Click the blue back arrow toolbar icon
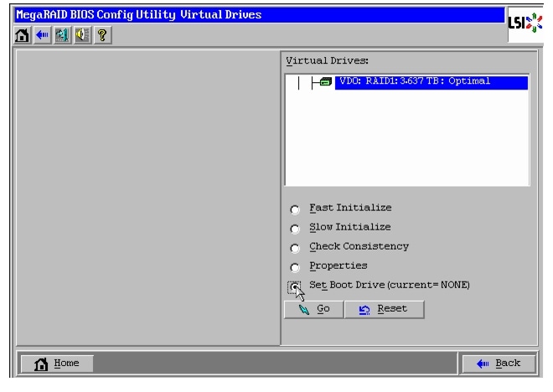Screen dimensions: 553x392 [43, 35]
